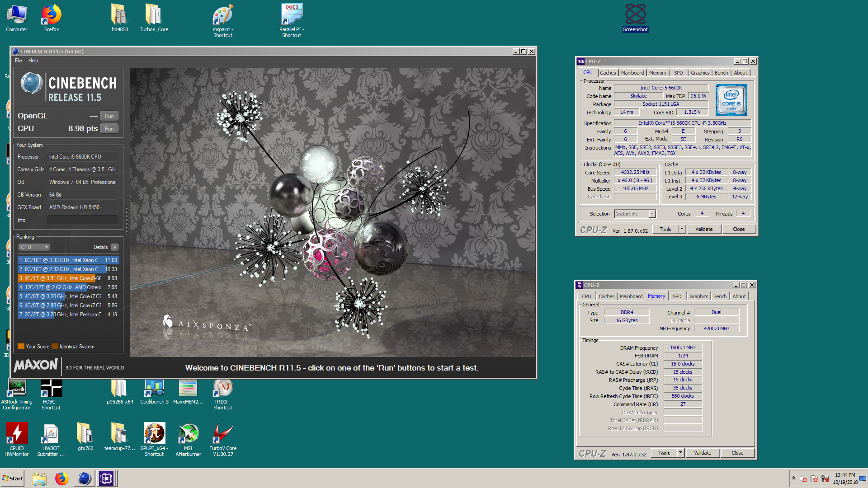This screenshot has height=488, width=868.
Task: Click the Info input field in Cinebench
Action: click(83, 220)
